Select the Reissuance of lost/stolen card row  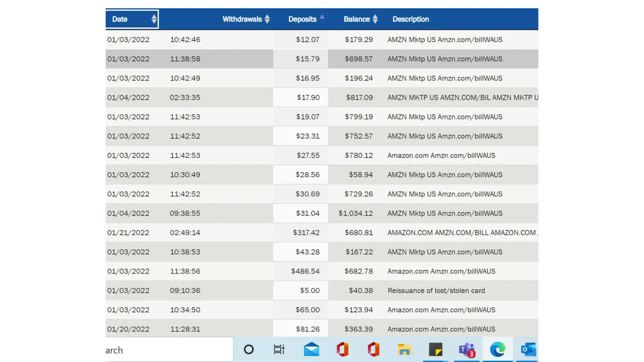coord(436,291)
